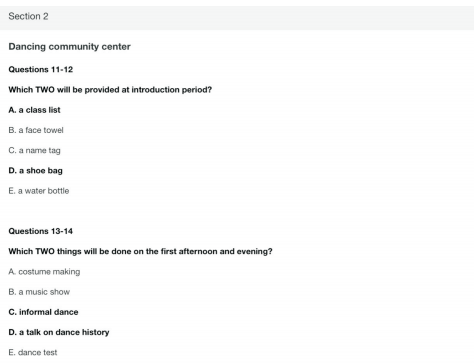Select option D. a shoe bag
The image size is (474, 364).
pos(35,171)
